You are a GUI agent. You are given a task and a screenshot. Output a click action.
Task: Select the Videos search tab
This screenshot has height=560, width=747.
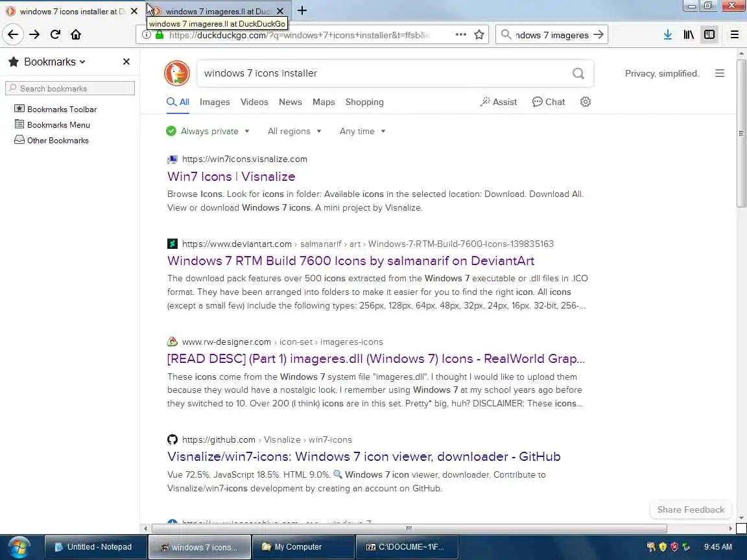click(254, 102)
